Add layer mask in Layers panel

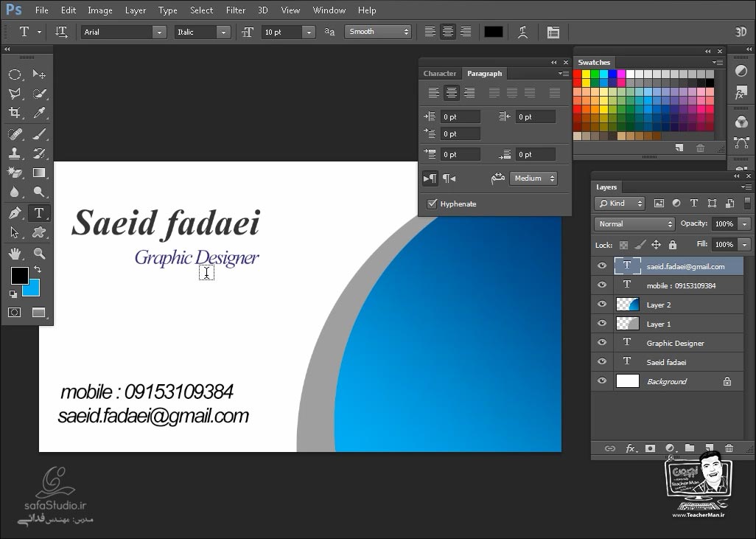click(x=650, y=448)
